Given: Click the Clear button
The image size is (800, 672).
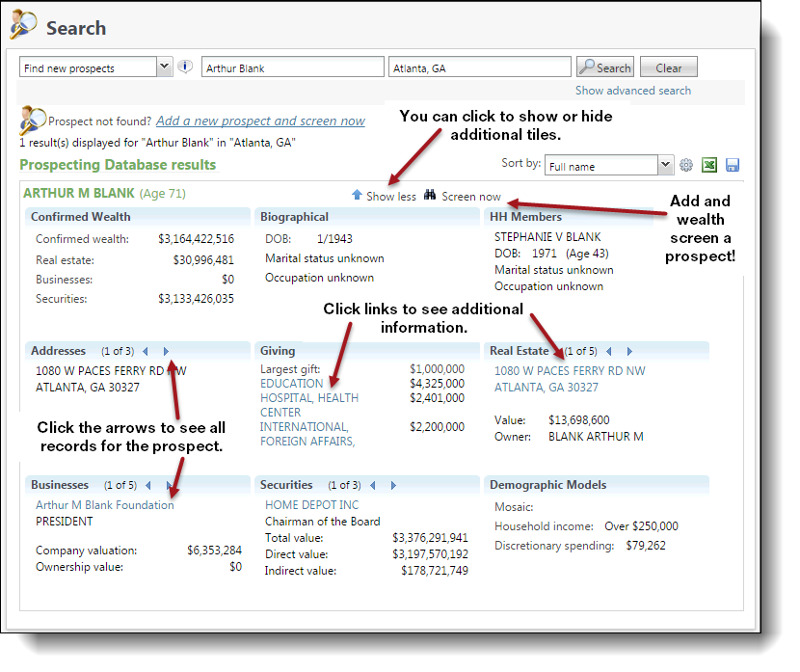Looking at the screenshot, I should point(668,67).
